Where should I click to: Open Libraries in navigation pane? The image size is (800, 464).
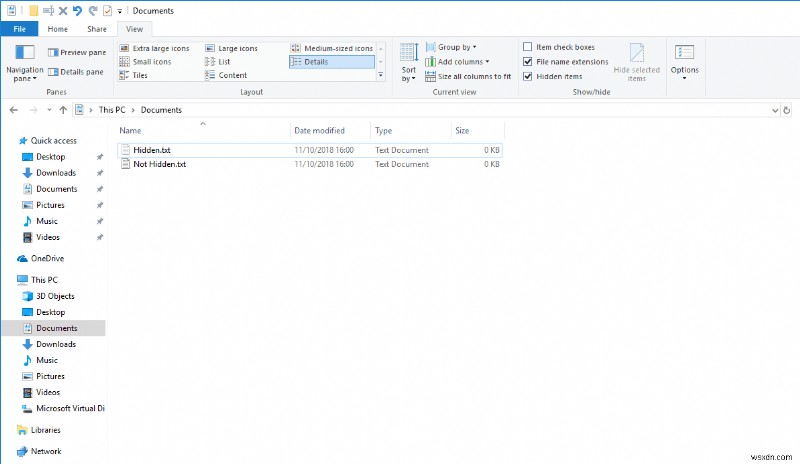click(x=45, y=430)
